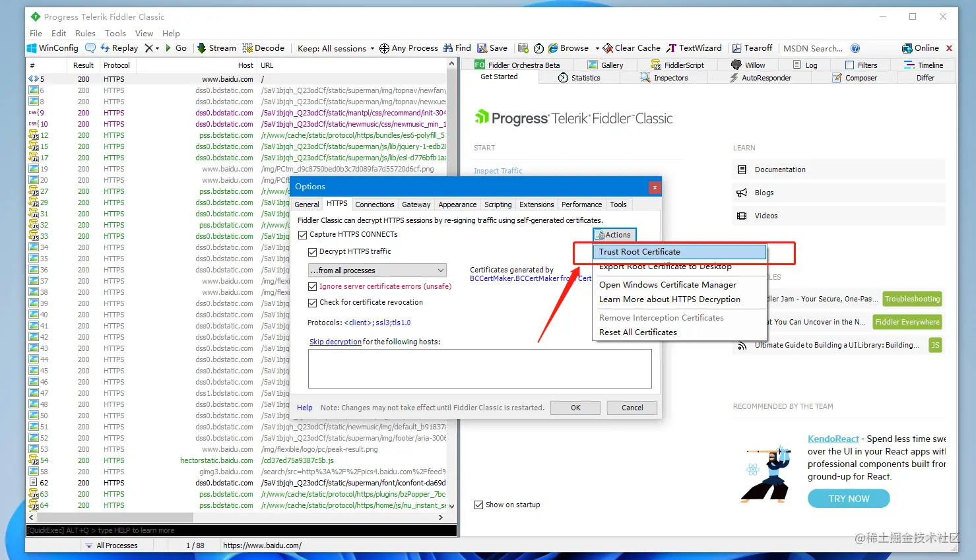
Task: Open the KendoReact link
Action: click(833, 439)
